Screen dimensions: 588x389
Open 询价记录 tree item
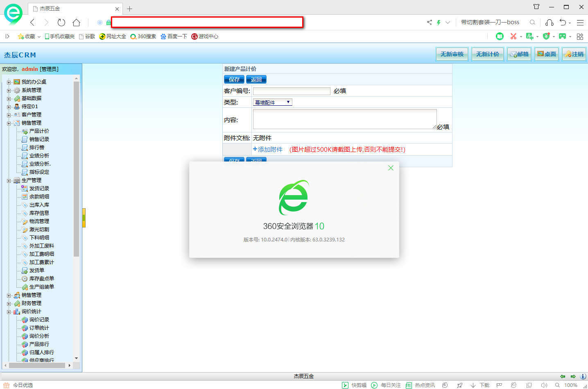coord(39,320)
